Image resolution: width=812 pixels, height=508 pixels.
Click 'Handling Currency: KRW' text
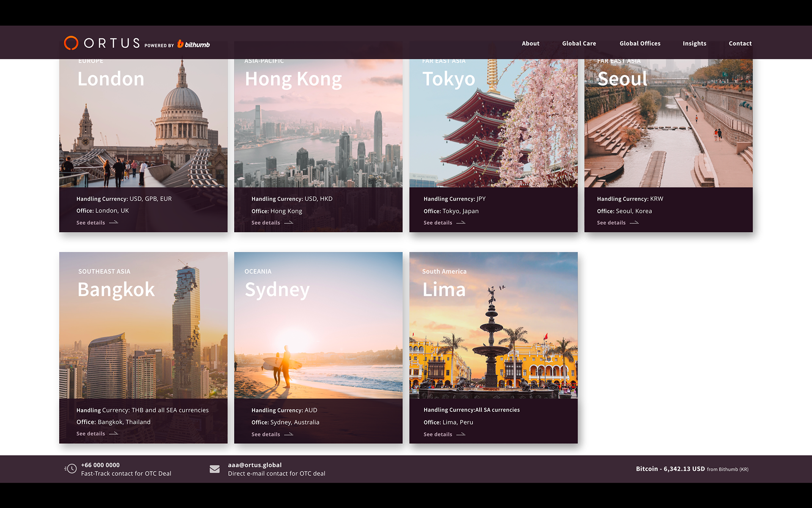coord(630,199)
